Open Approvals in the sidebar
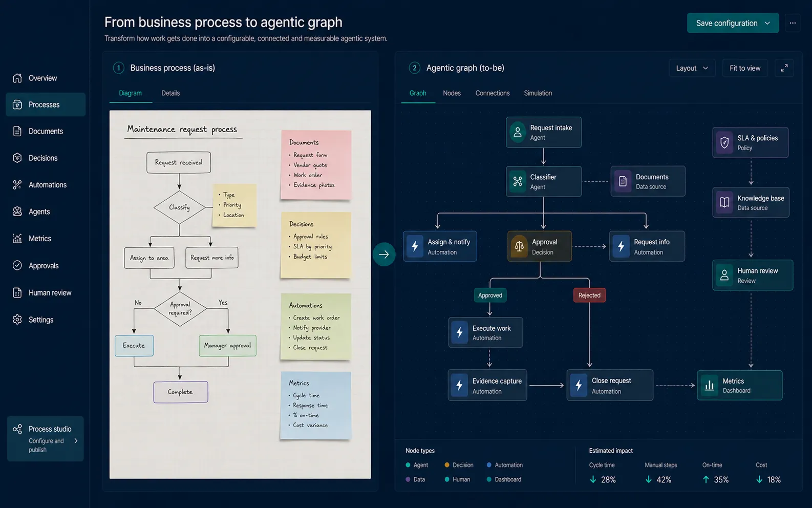The height and width of the screenshot is (508, 812). tap(44, 266)
